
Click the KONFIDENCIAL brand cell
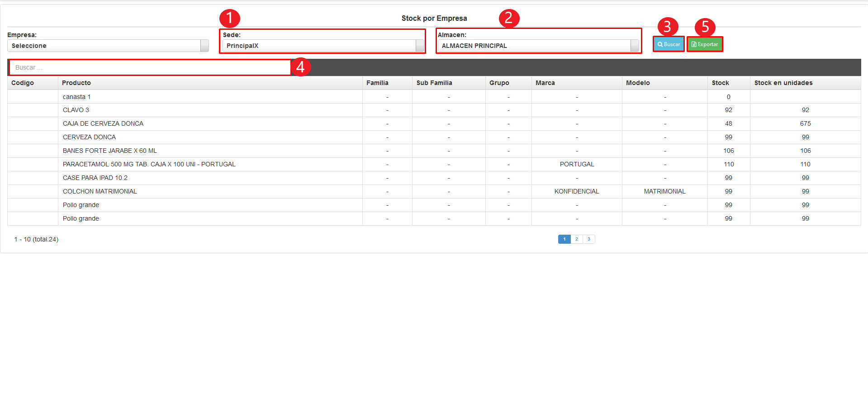(577, 191)
